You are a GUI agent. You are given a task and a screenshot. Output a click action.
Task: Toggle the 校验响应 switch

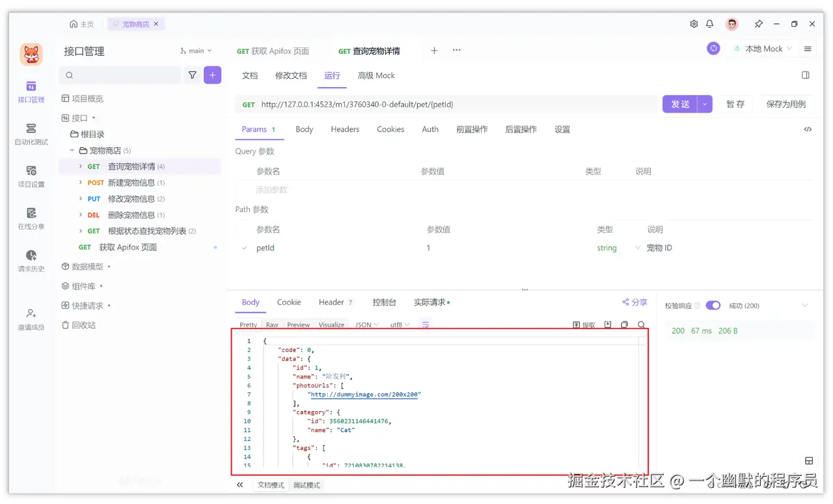pyautogui.click(x=713, y=306)
